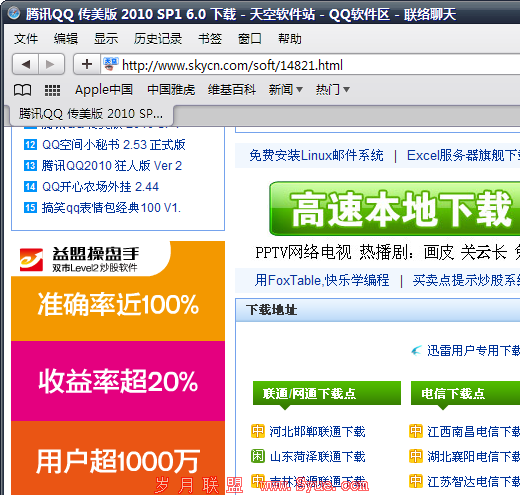Click icon beside 江西南昌电信下载
The width and height of the screenshot is (520, 495).
pos(416,431)
